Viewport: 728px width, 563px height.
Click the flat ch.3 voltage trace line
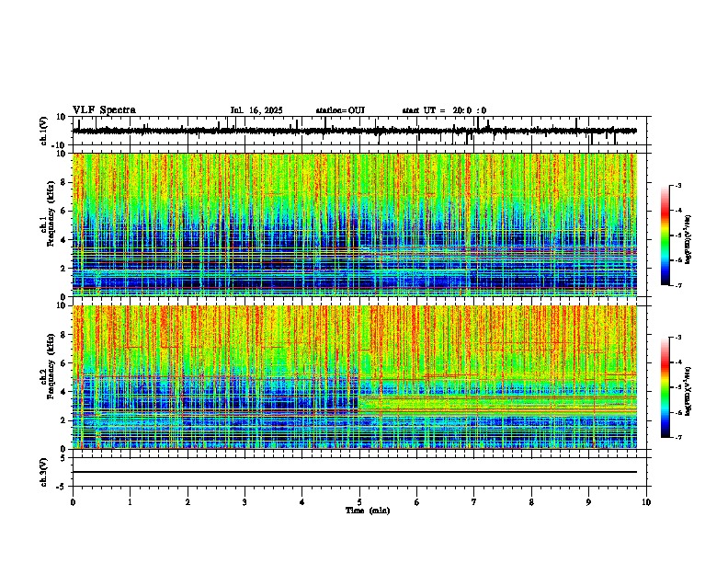(x=354, y=472)
